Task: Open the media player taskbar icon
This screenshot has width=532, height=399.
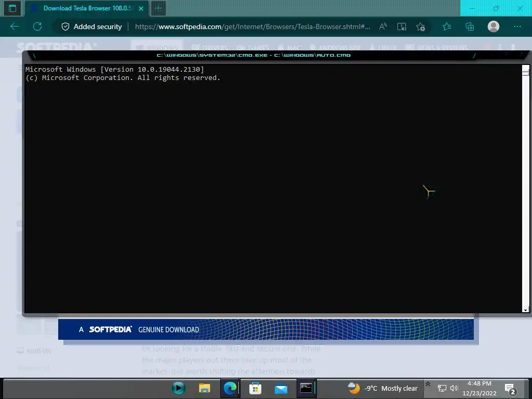Action: [179, 388]
